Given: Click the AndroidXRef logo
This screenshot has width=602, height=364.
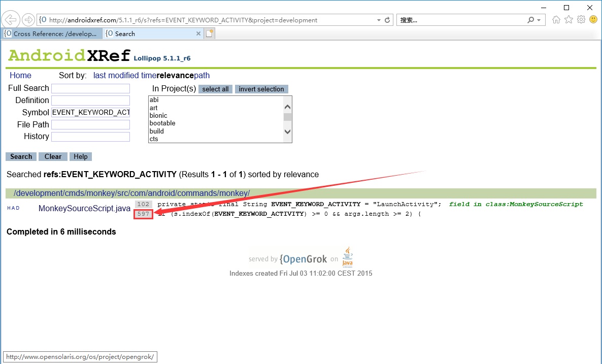Looking at the screenshot, I should [69, 56].
